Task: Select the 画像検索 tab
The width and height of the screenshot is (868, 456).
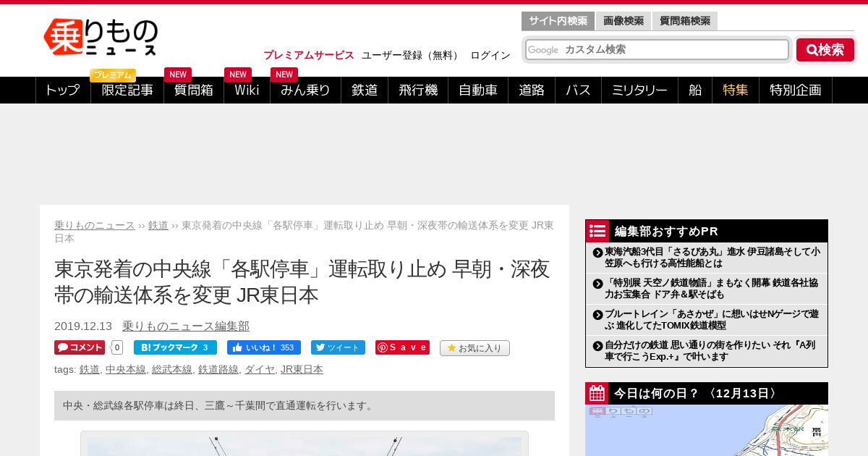Action: point(624,21)
